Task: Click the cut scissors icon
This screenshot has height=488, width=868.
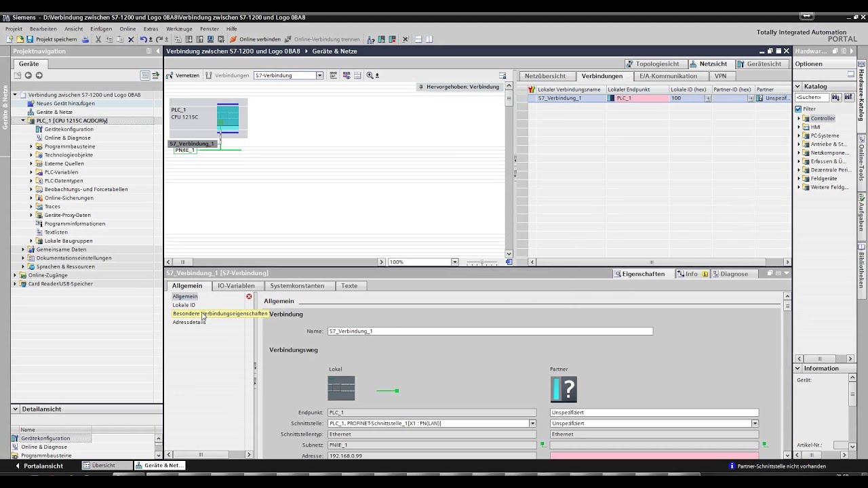Action: click(98, 39)
